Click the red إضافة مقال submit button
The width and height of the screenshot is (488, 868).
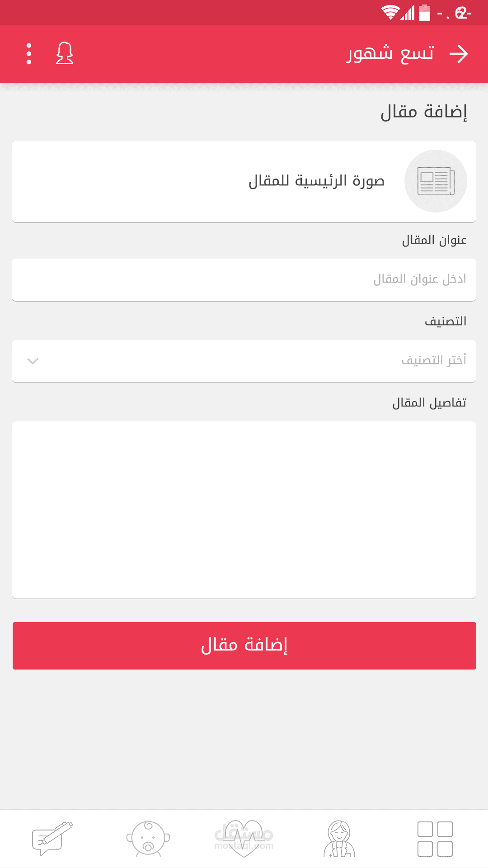tap(244, 646)
